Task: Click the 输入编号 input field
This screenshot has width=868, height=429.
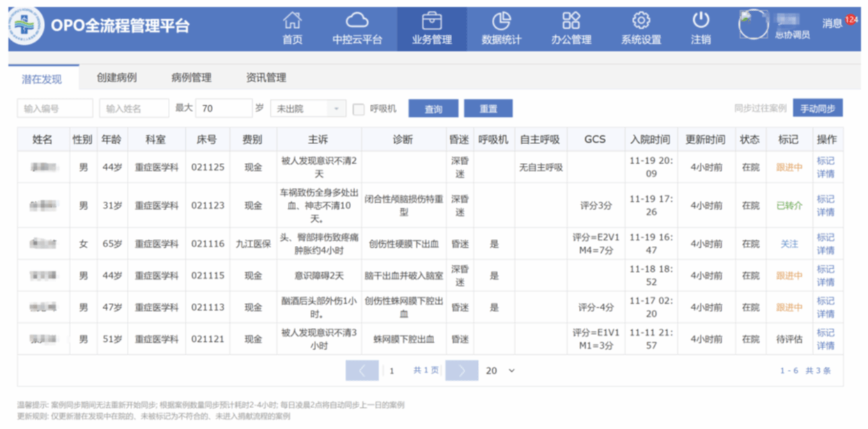Action: point(55,109)
